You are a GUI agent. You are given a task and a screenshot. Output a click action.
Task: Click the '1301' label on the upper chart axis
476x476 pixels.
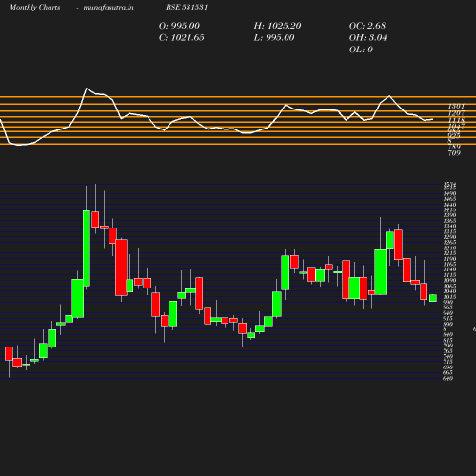click(x=456, y=107)
